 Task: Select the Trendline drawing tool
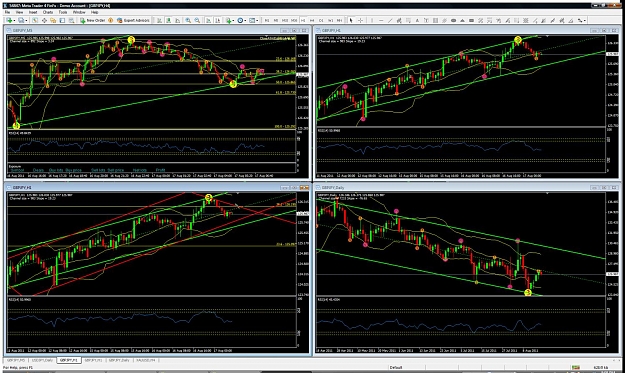pyautogui.click(x=390, y=20)
